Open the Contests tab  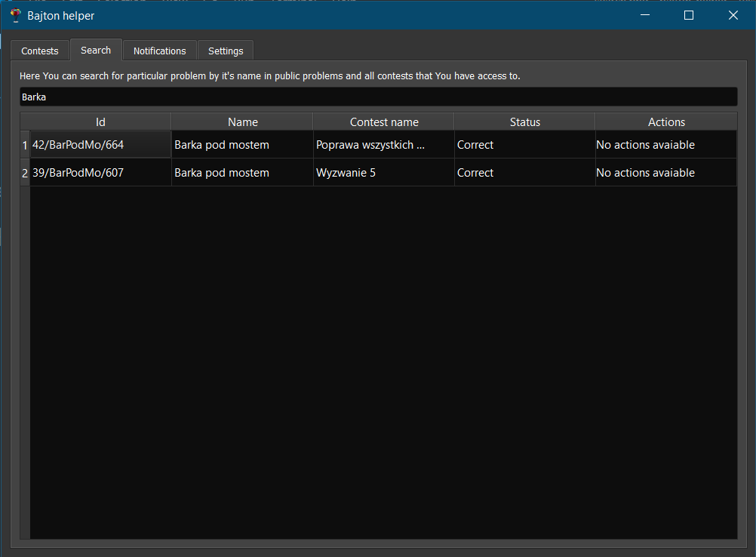click(x=39, y=51)
